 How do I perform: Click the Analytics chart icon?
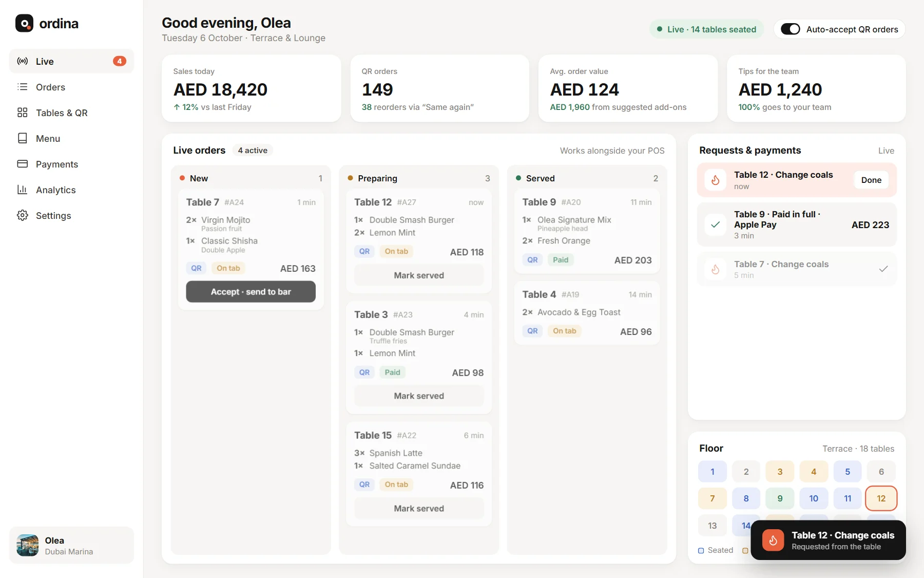coord(22,190)
